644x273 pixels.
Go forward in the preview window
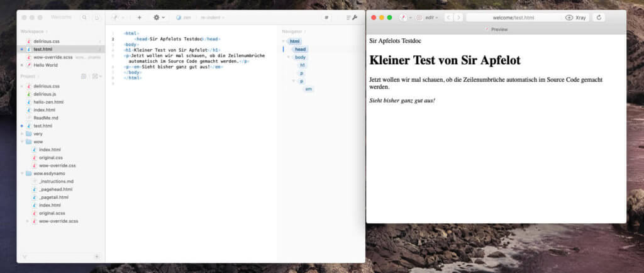pyautogui.click(x=458, y=18)
